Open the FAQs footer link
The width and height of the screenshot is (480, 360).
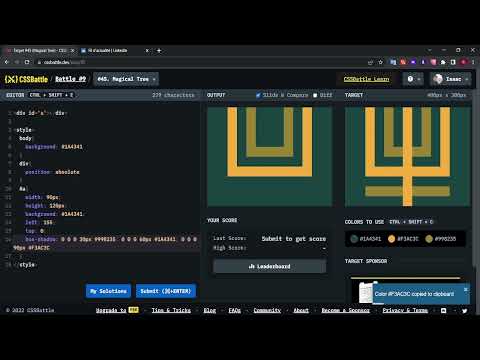235,310
